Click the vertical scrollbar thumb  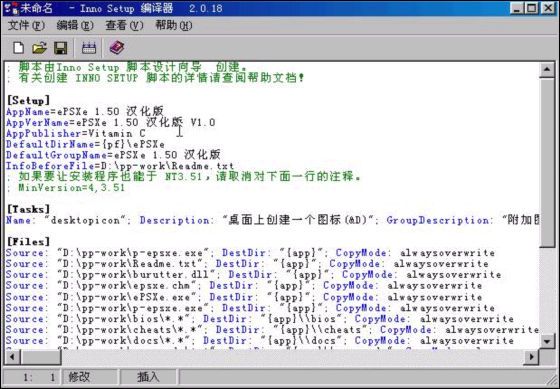547,163
